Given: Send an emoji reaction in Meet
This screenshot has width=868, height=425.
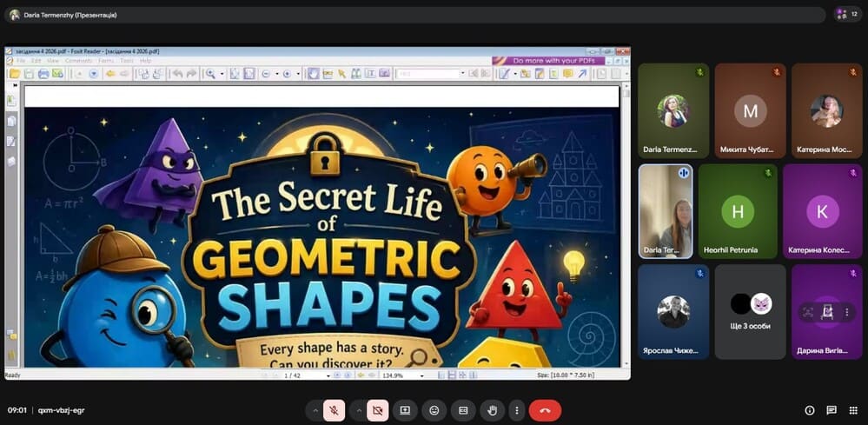Looking at the screenshot, I should [x=434, y=410].
